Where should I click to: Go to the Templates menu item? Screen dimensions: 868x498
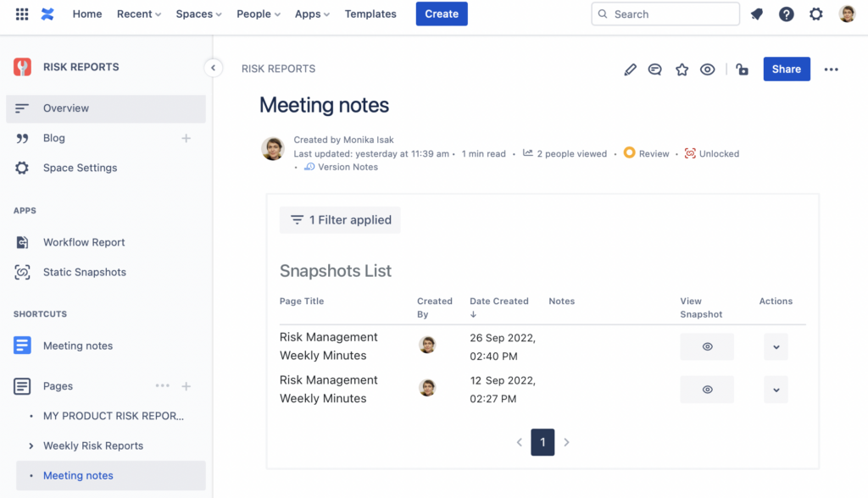point(370,14)
